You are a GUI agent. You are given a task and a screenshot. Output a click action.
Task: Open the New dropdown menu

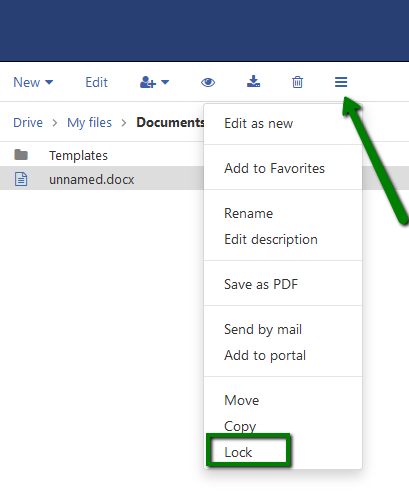tap(33, 82)
